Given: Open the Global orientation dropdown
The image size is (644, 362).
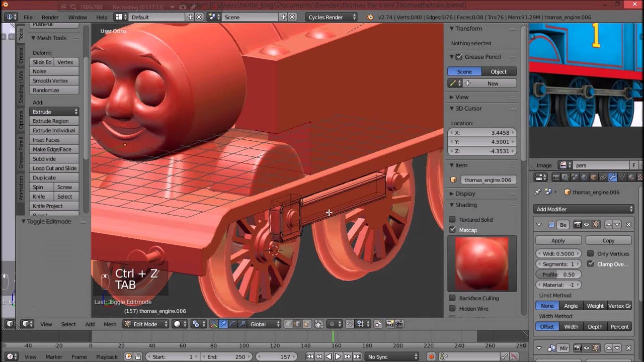Looking at the screenshot, I should click(265, 324).
